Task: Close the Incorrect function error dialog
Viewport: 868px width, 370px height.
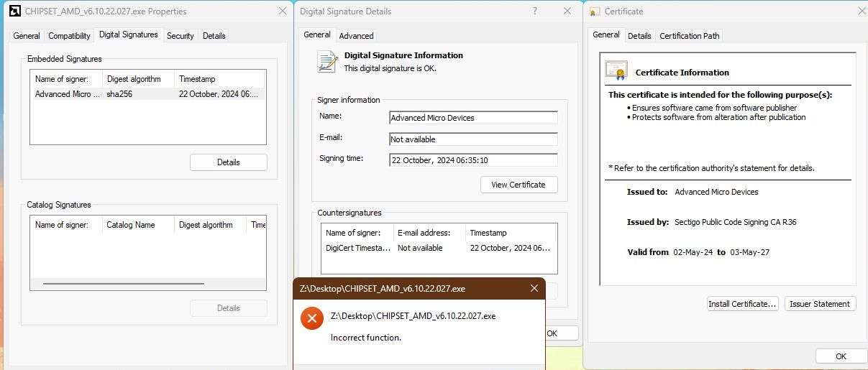Action: click(x=534, y=288)
